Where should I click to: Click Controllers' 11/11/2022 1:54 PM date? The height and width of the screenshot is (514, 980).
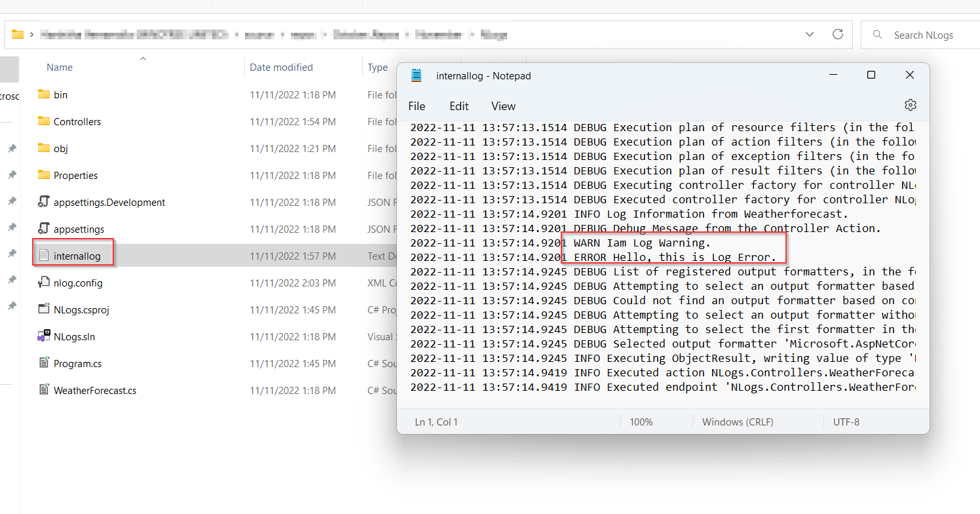coord(293,122)
